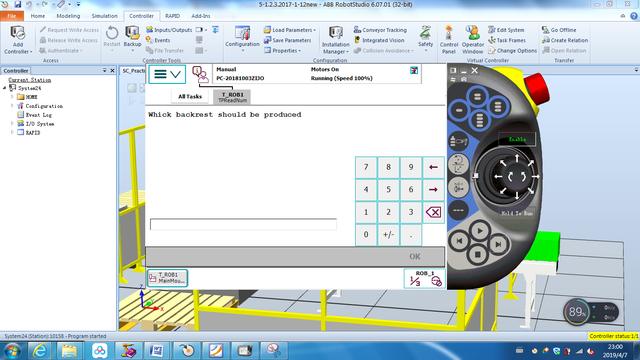Collapse the System24 tree node
Image resolution: width=640 pixels, height=360 pixels.
pos(5,88)
